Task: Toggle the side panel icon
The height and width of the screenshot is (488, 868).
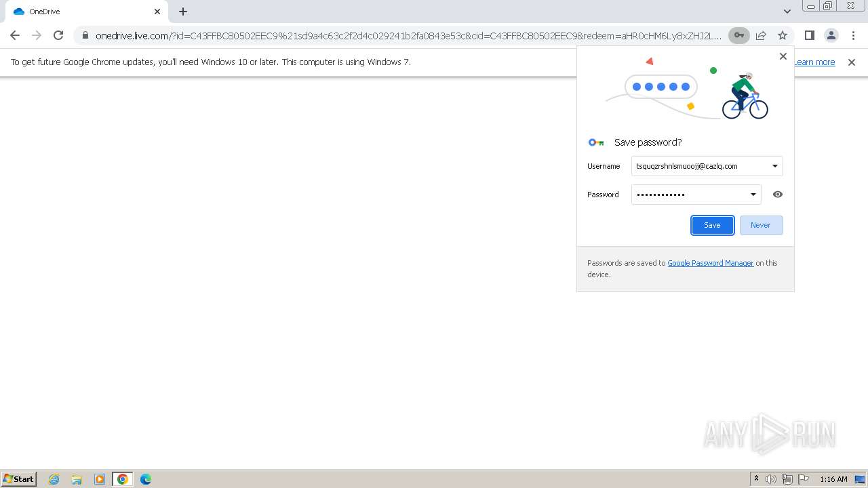Action: click(x=809, y=35)
